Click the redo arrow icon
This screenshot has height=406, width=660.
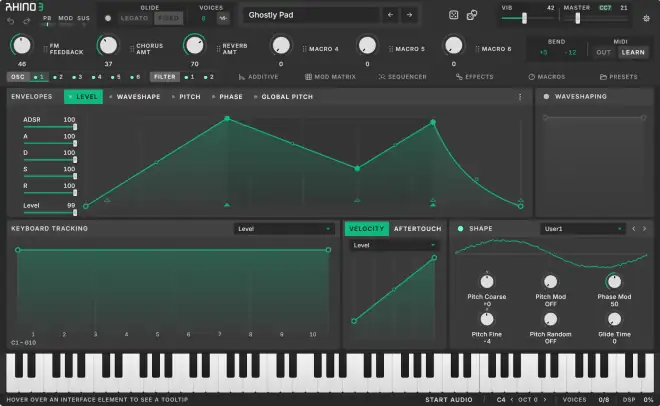pos(27,21)
